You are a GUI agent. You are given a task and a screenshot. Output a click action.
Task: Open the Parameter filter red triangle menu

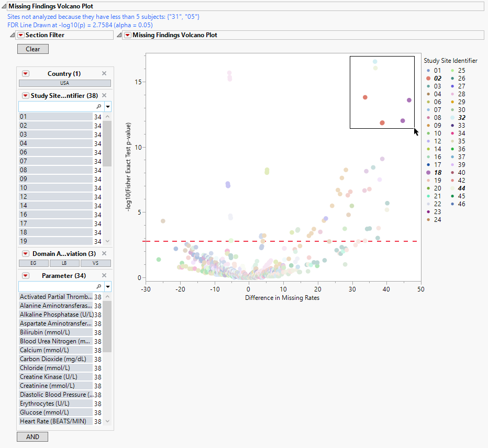click(x=25, y=276)
